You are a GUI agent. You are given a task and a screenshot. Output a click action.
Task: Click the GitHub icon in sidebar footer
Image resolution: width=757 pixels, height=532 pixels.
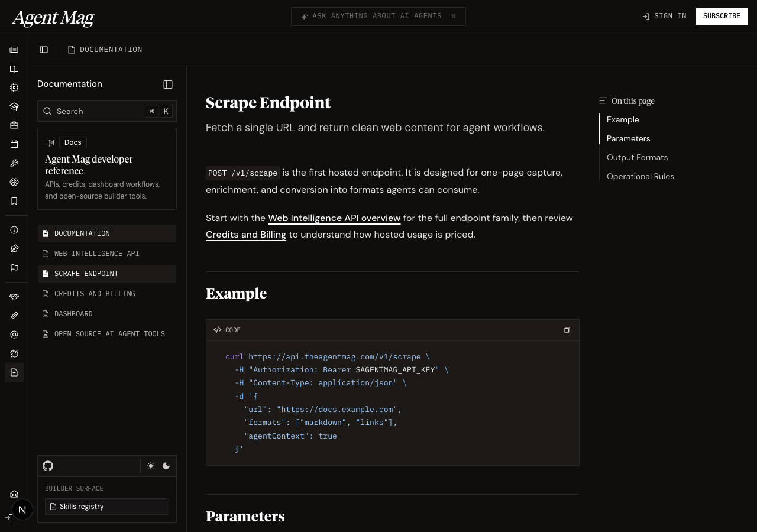pos(48,466)
